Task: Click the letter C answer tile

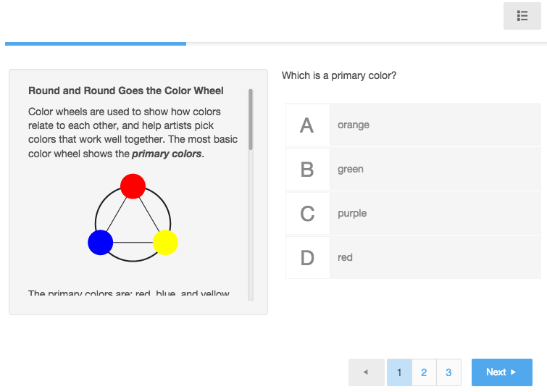Action: pyautogui.click(x=307, y=214)
